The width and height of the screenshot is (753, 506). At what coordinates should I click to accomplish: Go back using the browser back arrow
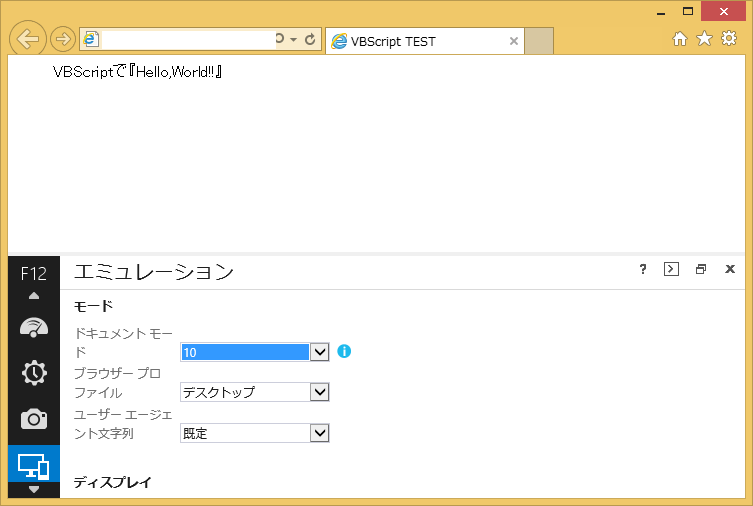click(28, 38)
